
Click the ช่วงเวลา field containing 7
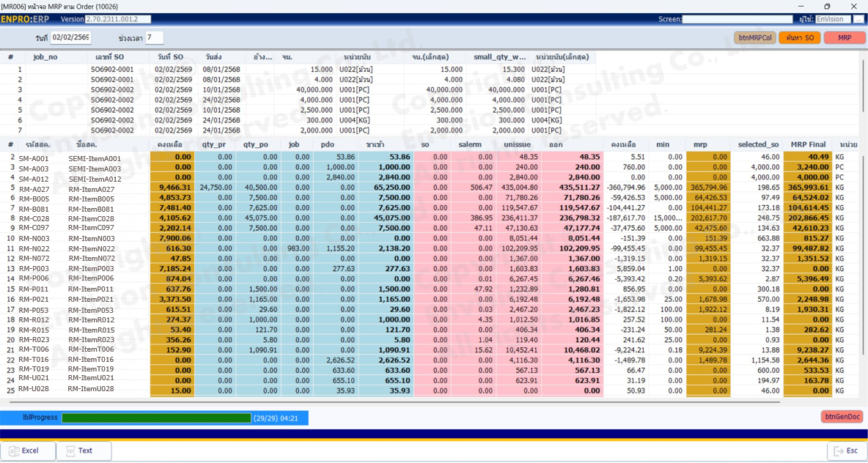[x=155, y=37]
